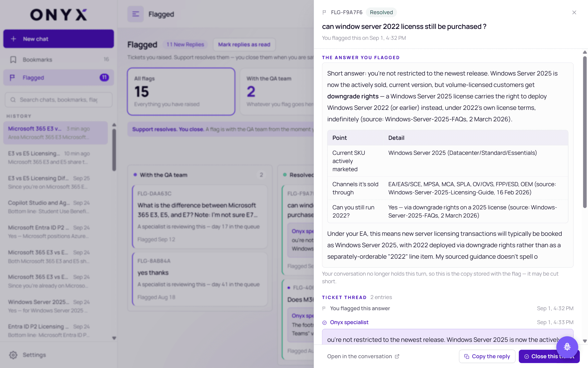Select the With the QA team 2 card

click(x=277, y=92)
